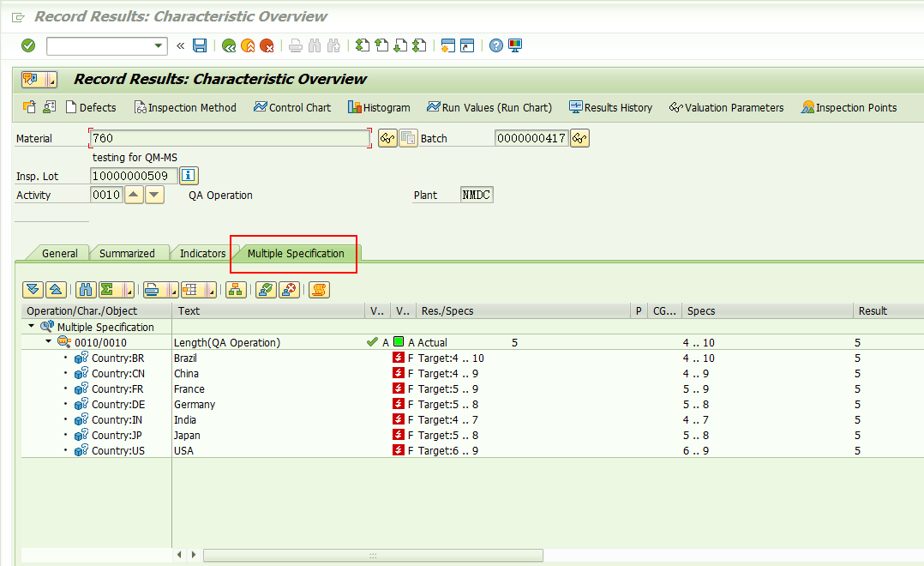
Task: Open the command field dropdown
Action: point(156,45)
